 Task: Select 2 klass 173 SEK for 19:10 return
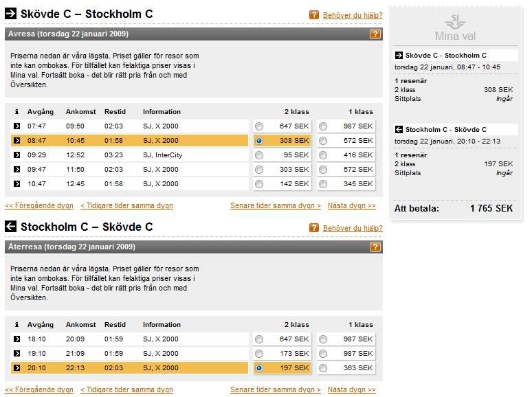(259, 354)
